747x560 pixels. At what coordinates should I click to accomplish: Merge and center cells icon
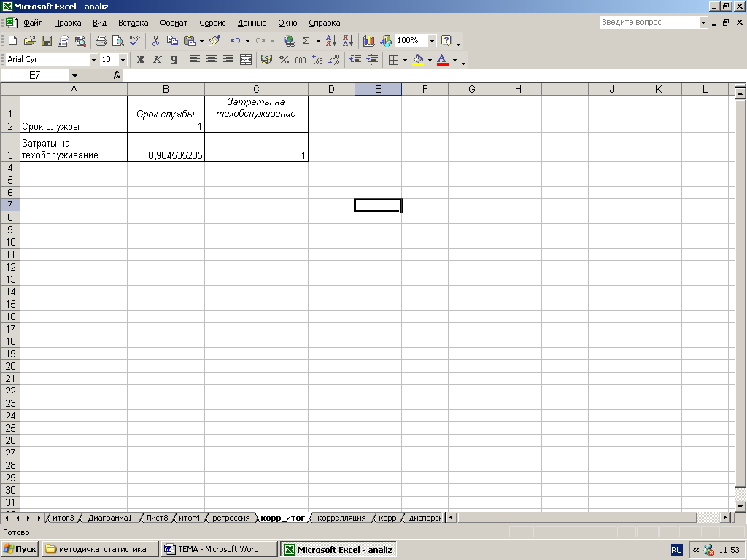[245, 60]
